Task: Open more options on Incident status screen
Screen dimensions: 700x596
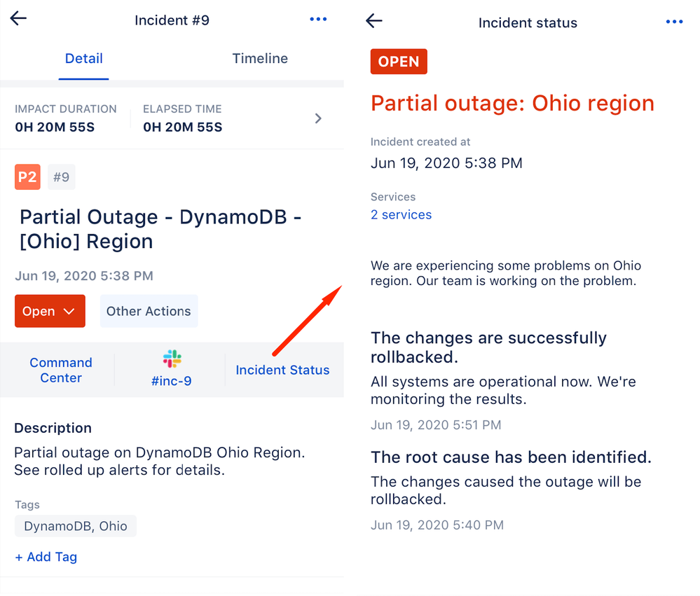Action: (674, 22)
